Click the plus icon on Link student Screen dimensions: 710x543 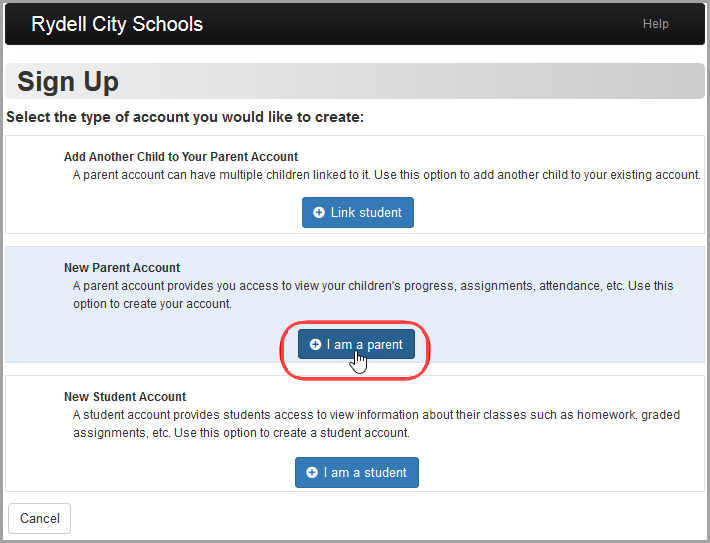click(x=319, y=212)
